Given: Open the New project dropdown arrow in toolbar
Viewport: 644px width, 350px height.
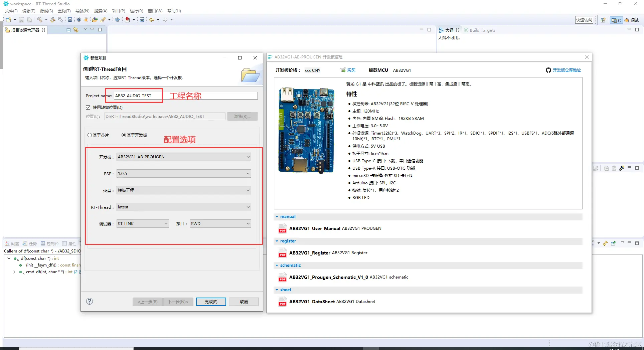Looking at the screenshot, I should [x=15, y=20].
